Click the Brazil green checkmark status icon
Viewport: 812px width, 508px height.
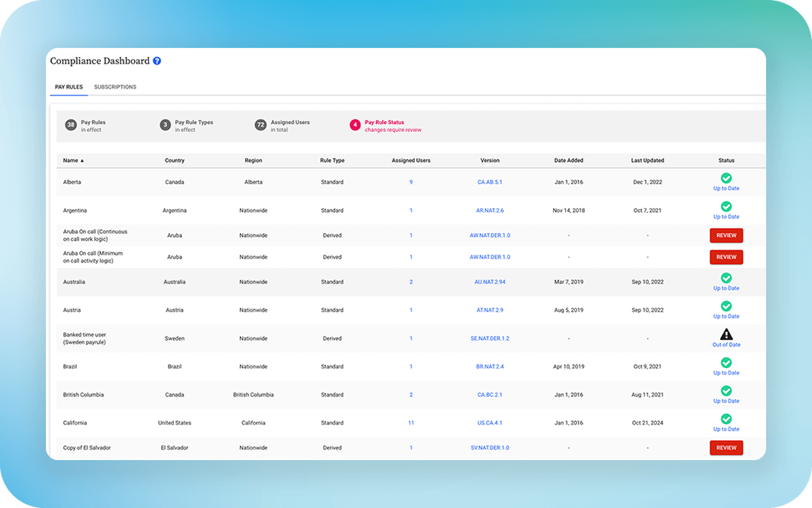click(x=726, y=362)
